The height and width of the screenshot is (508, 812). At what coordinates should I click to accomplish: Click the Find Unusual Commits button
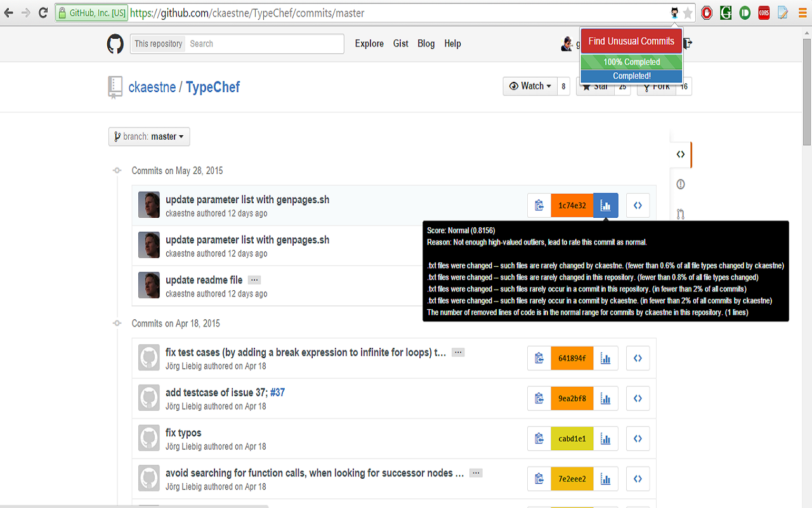[x=631, y=41]
